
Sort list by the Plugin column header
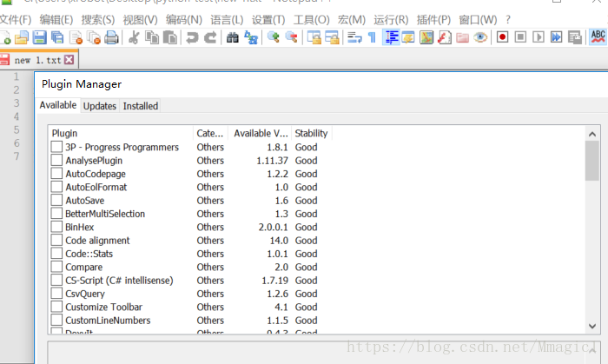point(121,133)
